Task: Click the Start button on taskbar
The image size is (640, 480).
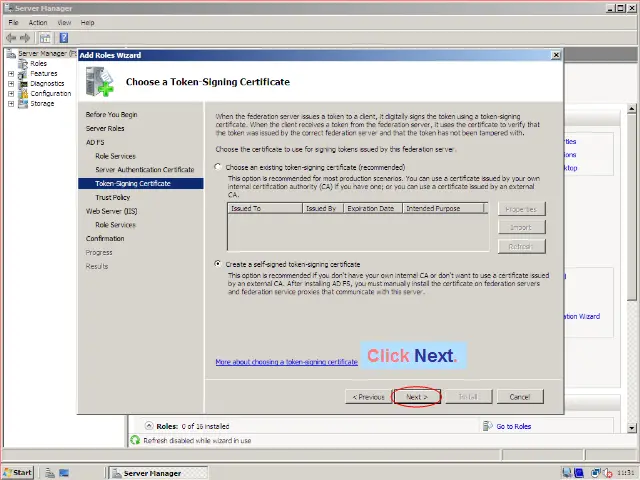Action: [18, 473]
